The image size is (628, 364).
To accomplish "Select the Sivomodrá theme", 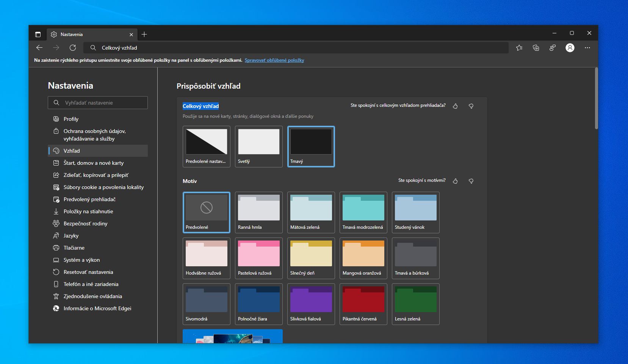I will (x=207, y=304).
